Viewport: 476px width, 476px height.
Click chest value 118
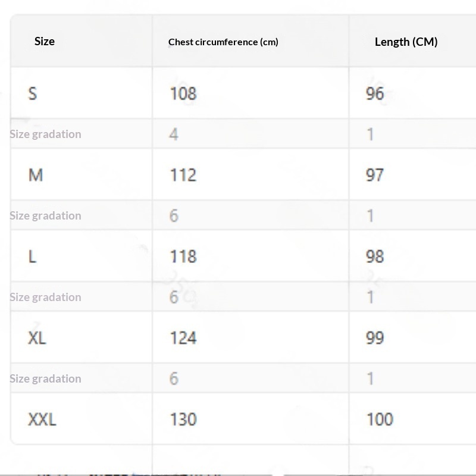click(x=183, y=256)
